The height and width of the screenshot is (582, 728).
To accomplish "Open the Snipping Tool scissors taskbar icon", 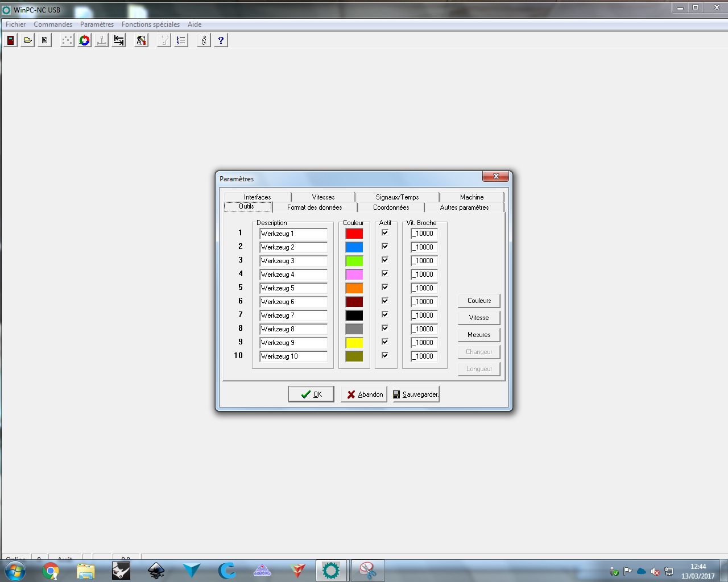I will click(x=368, y=571).
